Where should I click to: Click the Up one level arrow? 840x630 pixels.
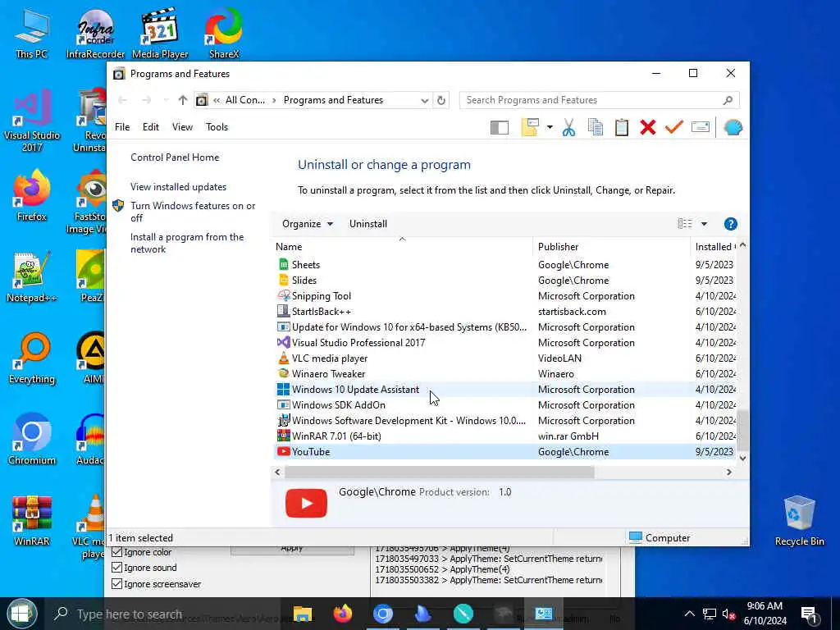click(183, 100)
